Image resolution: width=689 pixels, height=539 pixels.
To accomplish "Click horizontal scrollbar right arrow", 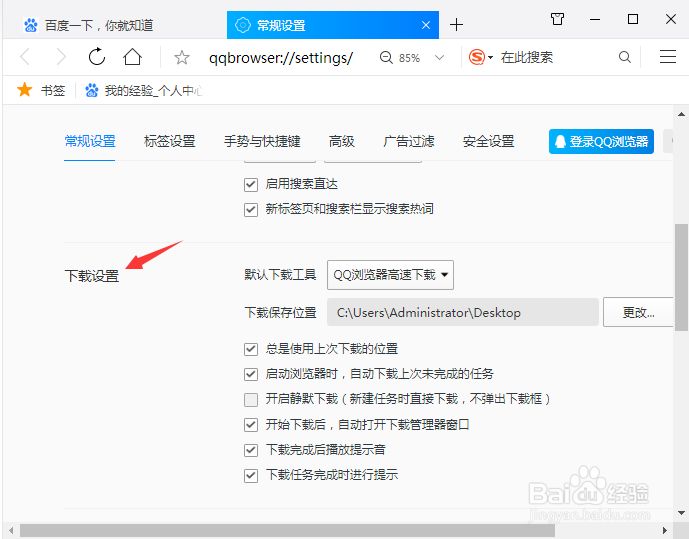I will tap(665, 531).
